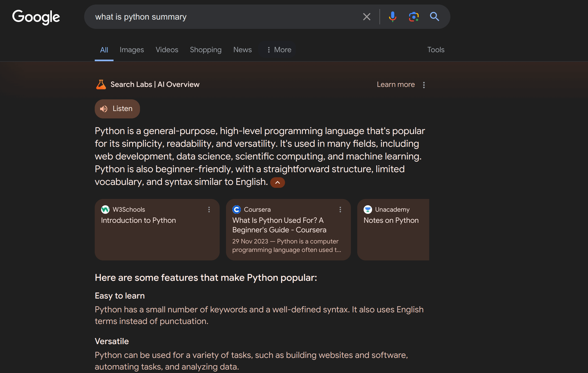Click the speaker icon on the Listen button

(104, 109)
